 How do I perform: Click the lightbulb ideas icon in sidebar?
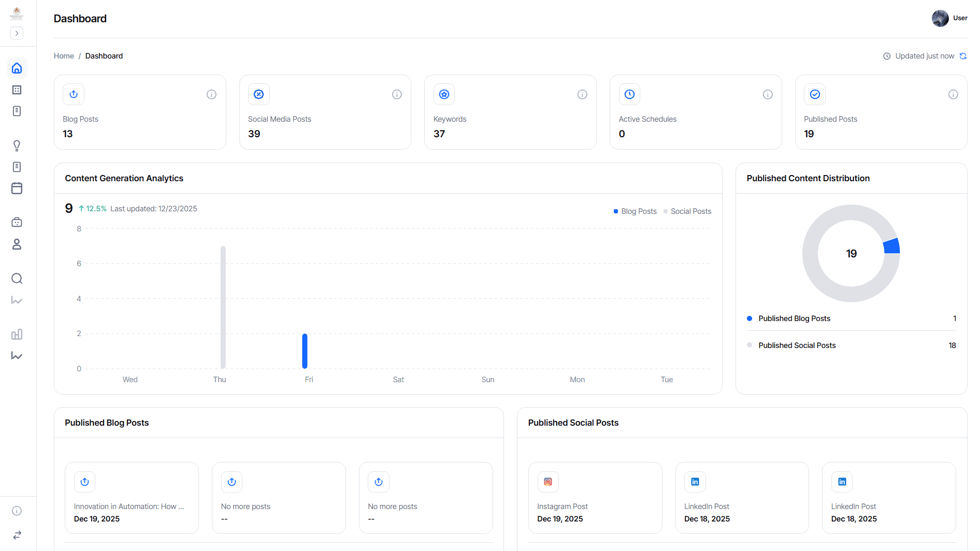click(17, 146)
